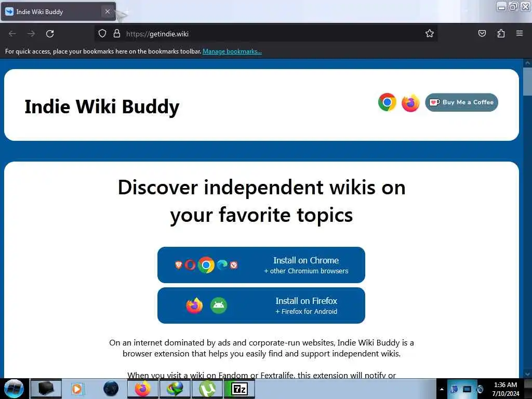
Task: Open Manage bookmarks link
Action: 232,51
